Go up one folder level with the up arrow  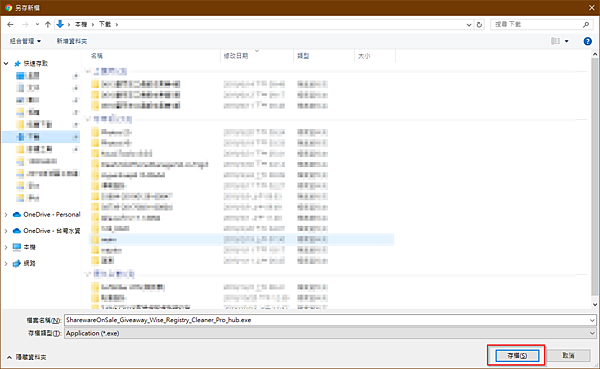click(48, 24)
